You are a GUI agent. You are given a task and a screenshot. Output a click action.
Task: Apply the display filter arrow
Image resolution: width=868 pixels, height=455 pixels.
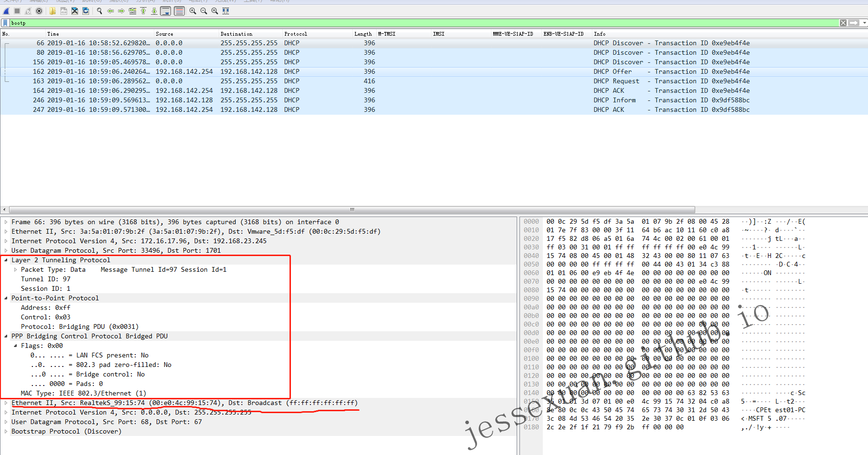pyautogui.click(x=854, y=23)
